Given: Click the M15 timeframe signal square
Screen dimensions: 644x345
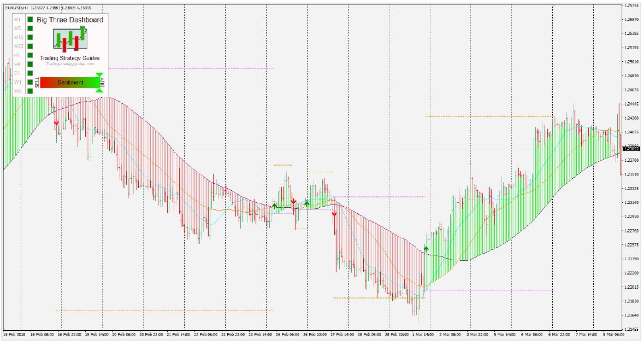Looking at the screenshot, I should point(30,37).
